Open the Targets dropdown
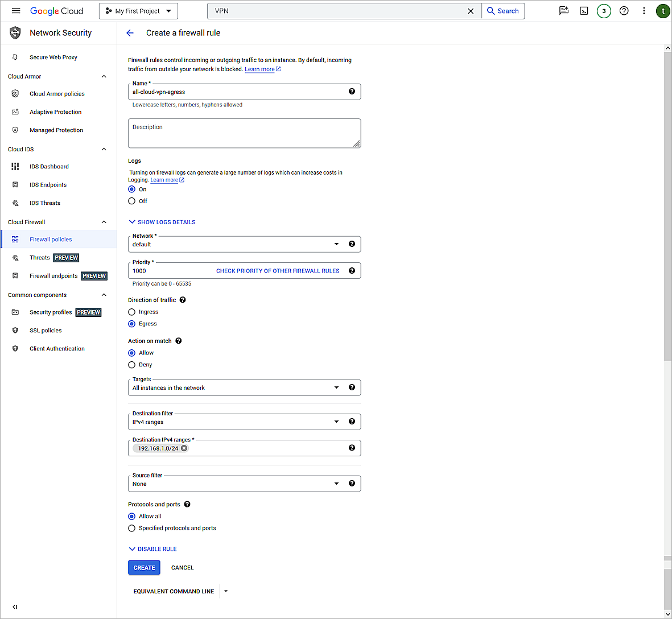The image size is (672, 619). [336, 387]
